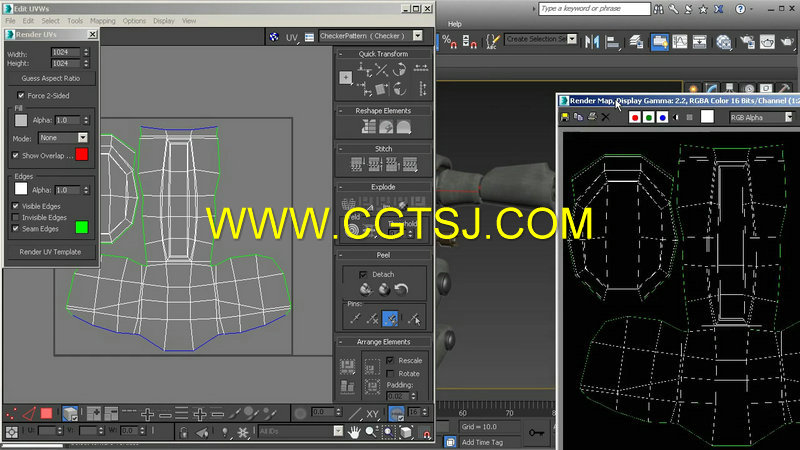
Task: Click red Show Overlap color swatch
Action: 82,155
